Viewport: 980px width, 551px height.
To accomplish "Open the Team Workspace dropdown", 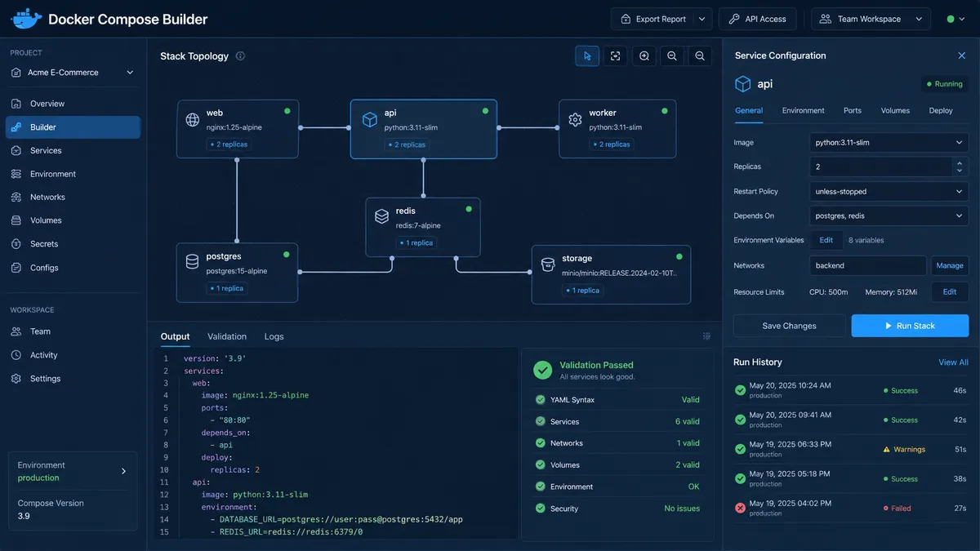I will [871, 19].
